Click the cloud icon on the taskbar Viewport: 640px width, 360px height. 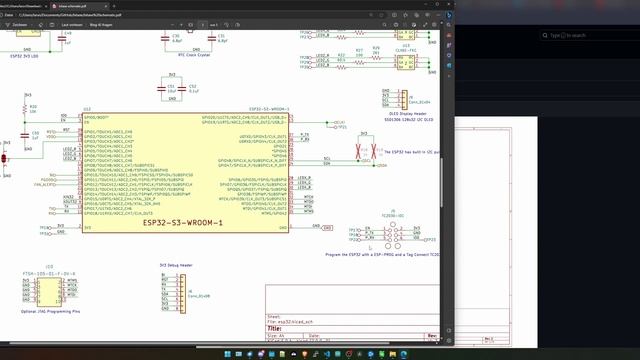(294, 354)
